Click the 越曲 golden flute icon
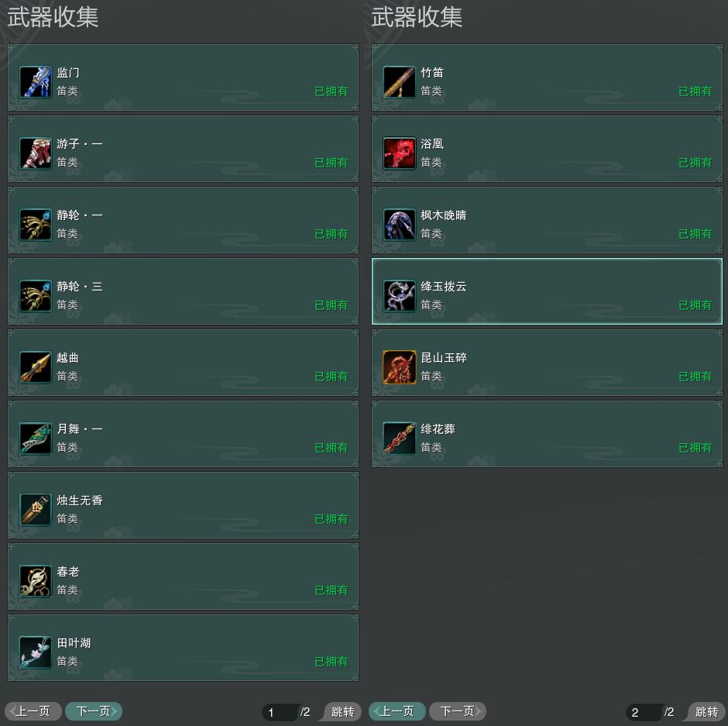Viewport: 728px width, 726px height. (x=36, y=367)
